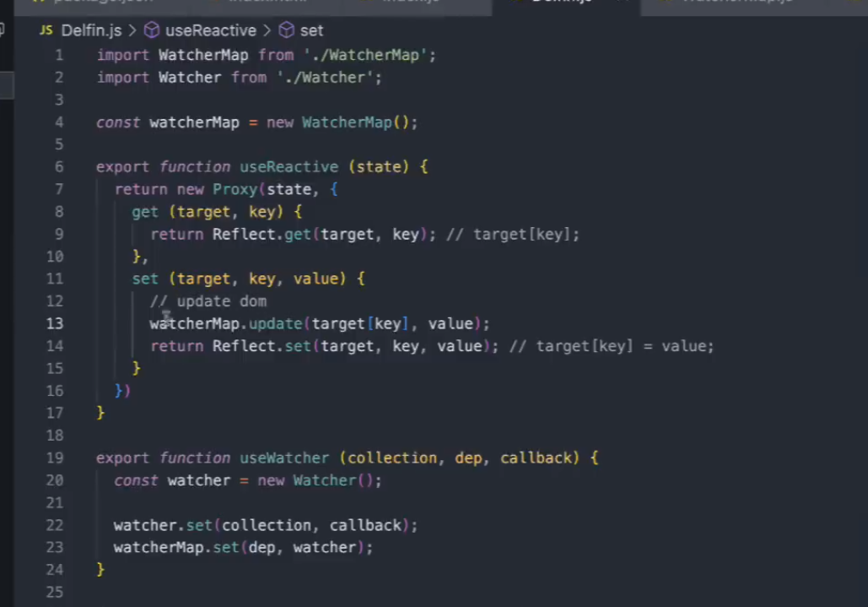Image resolution: width=868 pixels, height=607 pixels.
Task: Click the './Watcher' import path string
Action: coord(325,78)
